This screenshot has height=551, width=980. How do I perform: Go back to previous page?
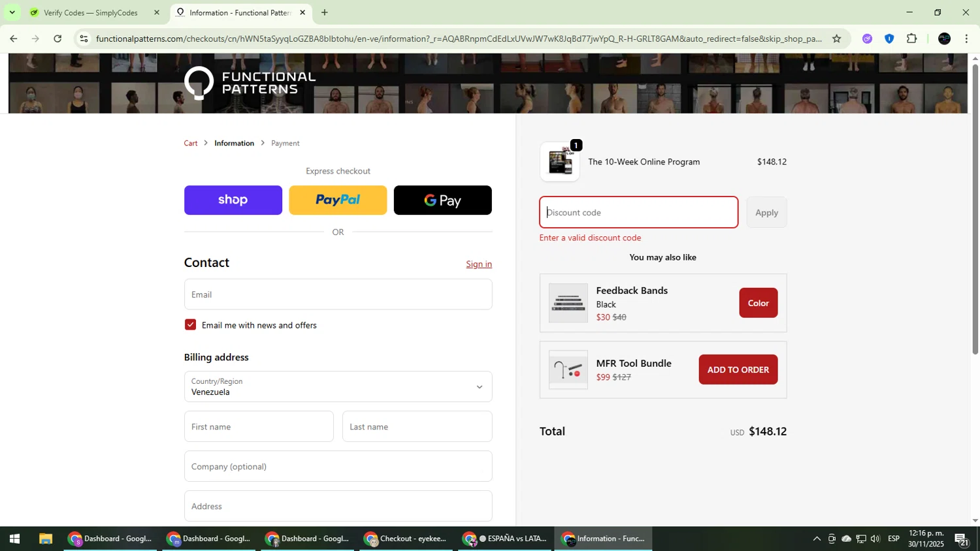[x=13, y=39]
